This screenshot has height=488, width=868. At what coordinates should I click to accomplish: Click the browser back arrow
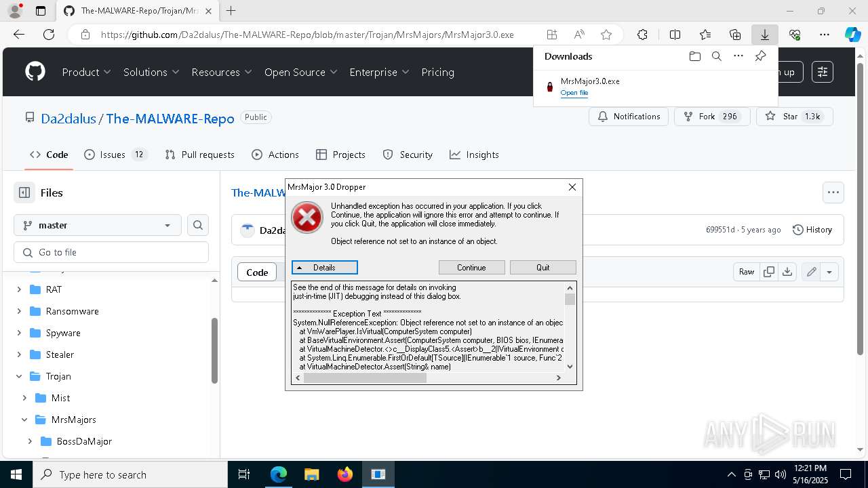[19, 35]
